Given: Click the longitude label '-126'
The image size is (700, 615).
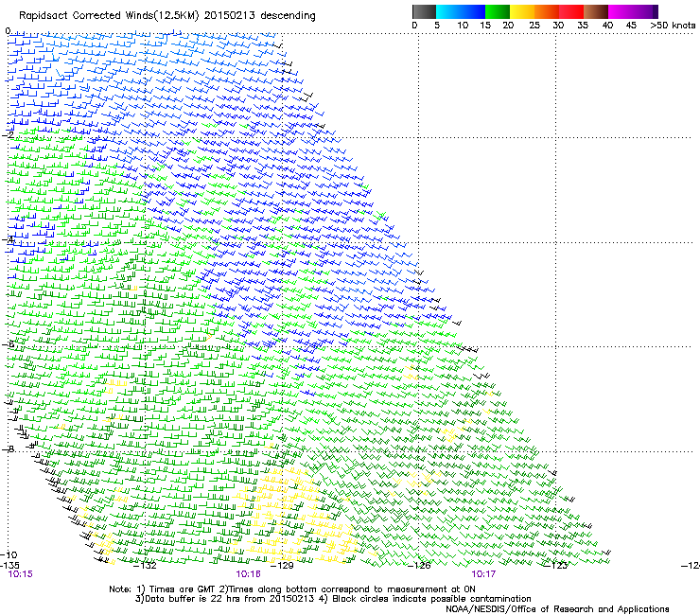Looking at the screenshot, I should pyautogui.click(x=419, y=566).
